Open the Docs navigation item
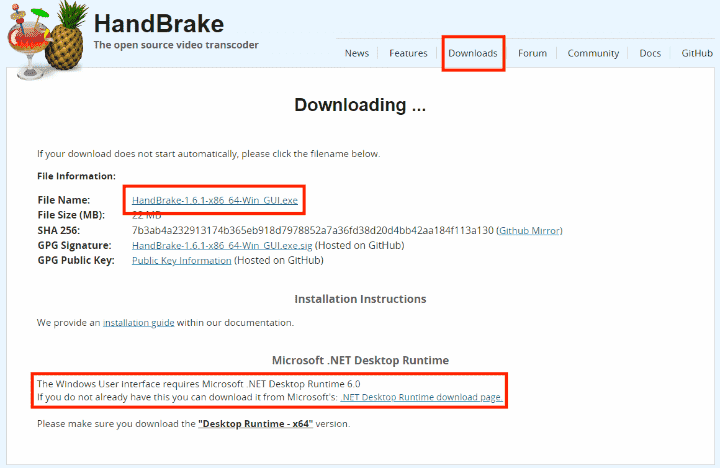Viewport: 720px width, 468px height. click(650, 53)
